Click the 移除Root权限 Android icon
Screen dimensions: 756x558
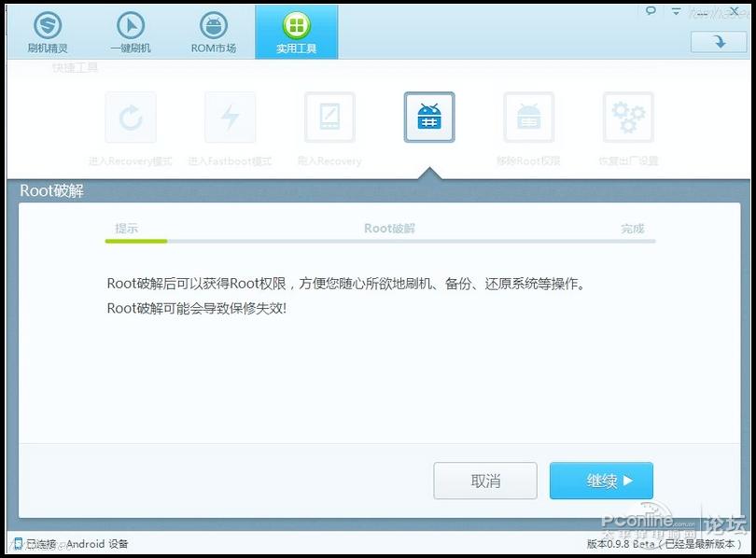528,118
